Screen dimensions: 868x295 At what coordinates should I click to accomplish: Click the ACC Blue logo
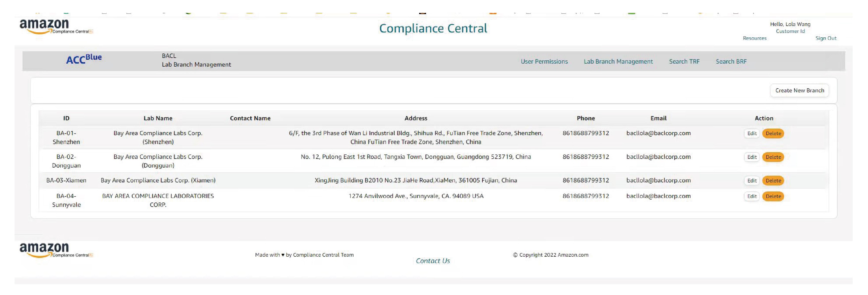coord(84,59)
